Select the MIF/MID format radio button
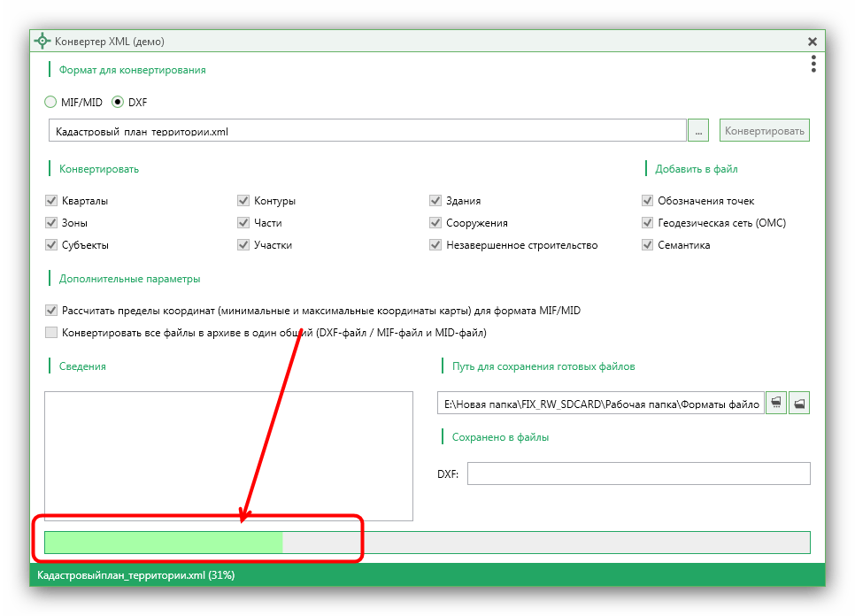The height and width of the screenshot is (616, 855). click(50, 102)
